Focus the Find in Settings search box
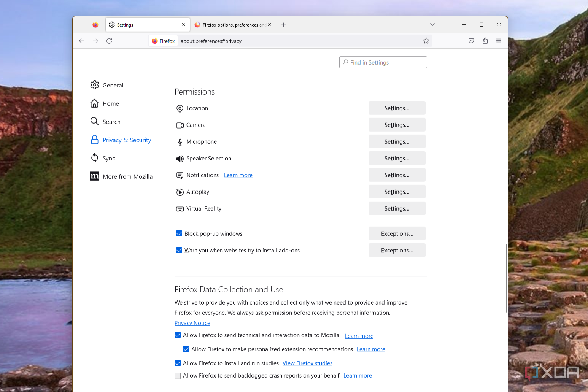 click(x=383, y=62)
